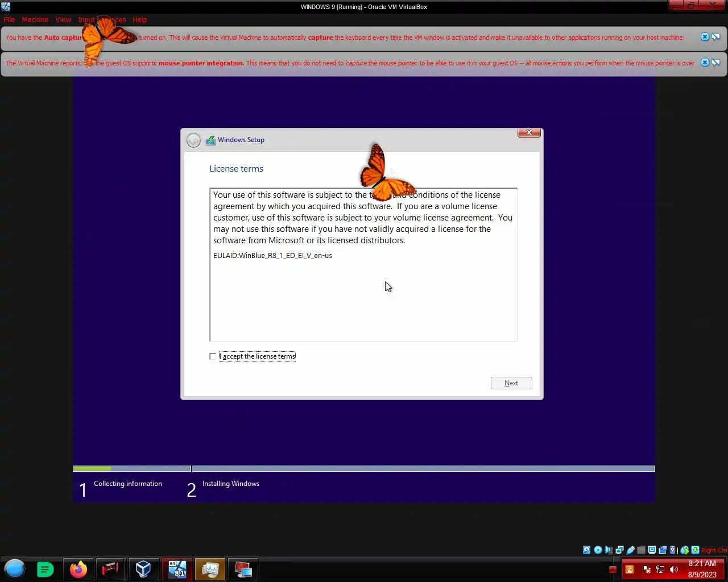Click the EULAID:WinBlue_R8_1_ED_EI_V_en-us text
Screen dimensions: 728x582
(272, 256)
